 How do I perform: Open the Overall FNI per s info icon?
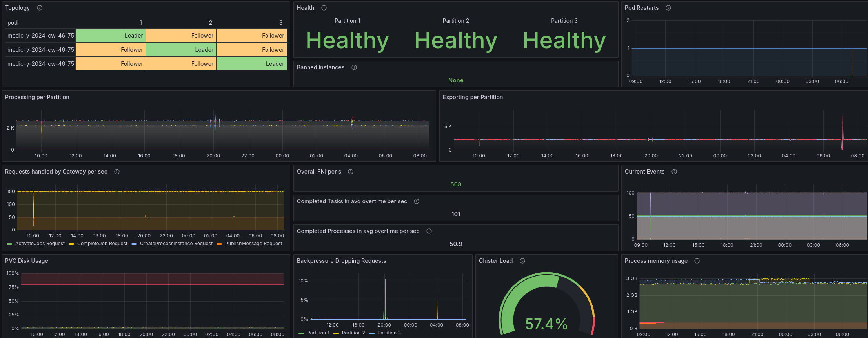351,172
